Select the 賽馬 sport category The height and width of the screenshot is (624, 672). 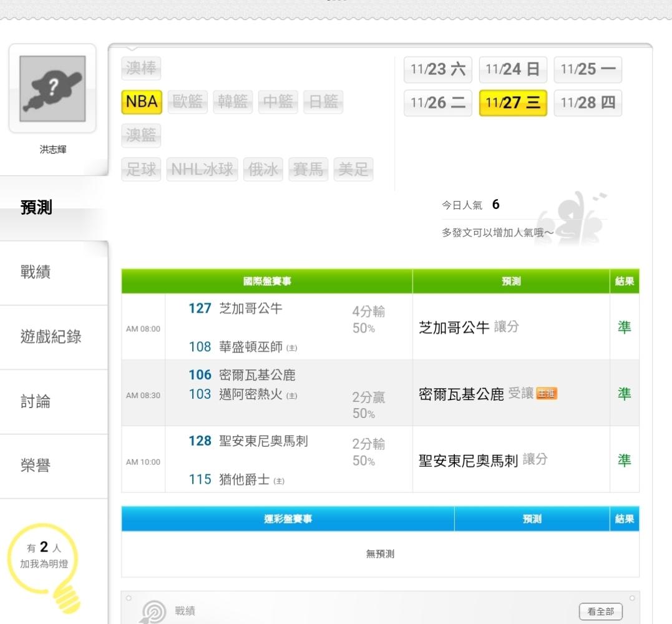pos(308,169)
